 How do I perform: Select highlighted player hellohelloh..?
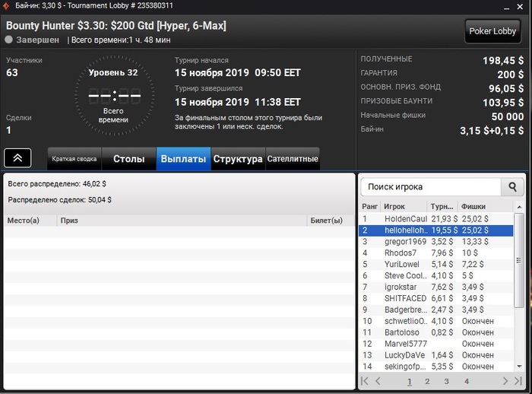(436, 230)
